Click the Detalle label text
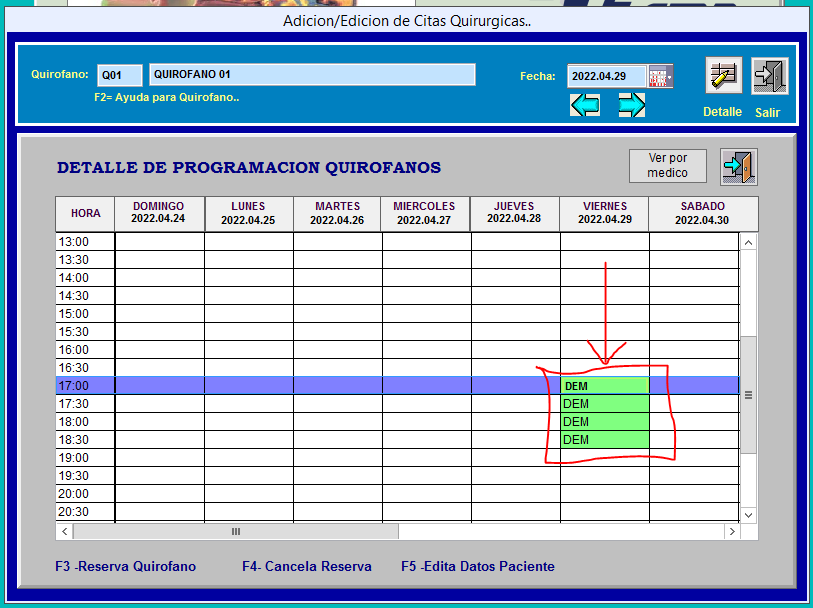The image size is (813, 608). point(722,112)
